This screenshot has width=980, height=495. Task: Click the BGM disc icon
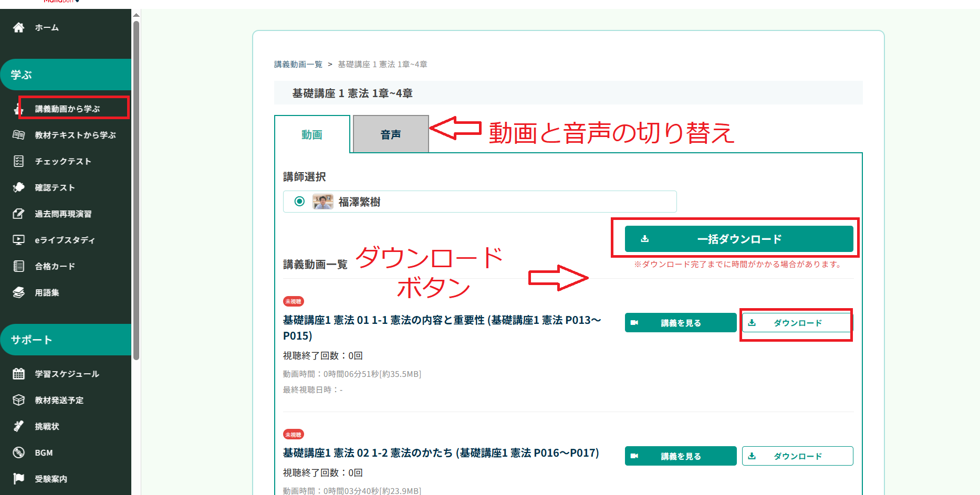(x=19, y=452)
